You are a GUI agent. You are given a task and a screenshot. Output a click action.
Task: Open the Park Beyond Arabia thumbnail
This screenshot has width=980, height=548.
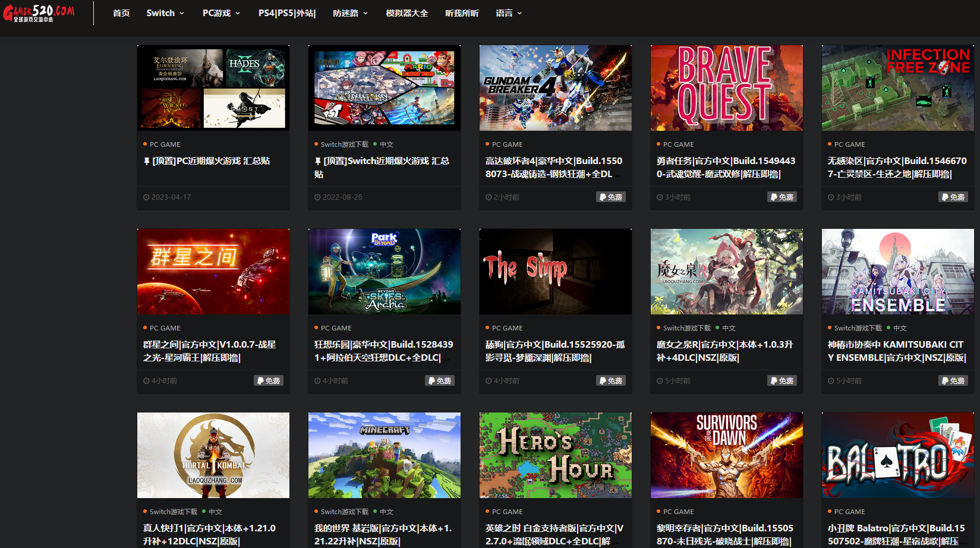pos(385,272)
